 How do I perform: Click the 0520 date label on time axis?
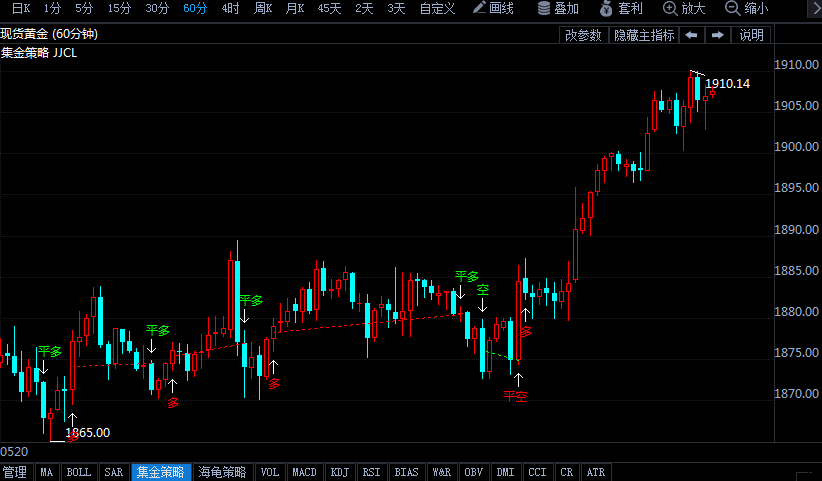[x=14, y=452]
